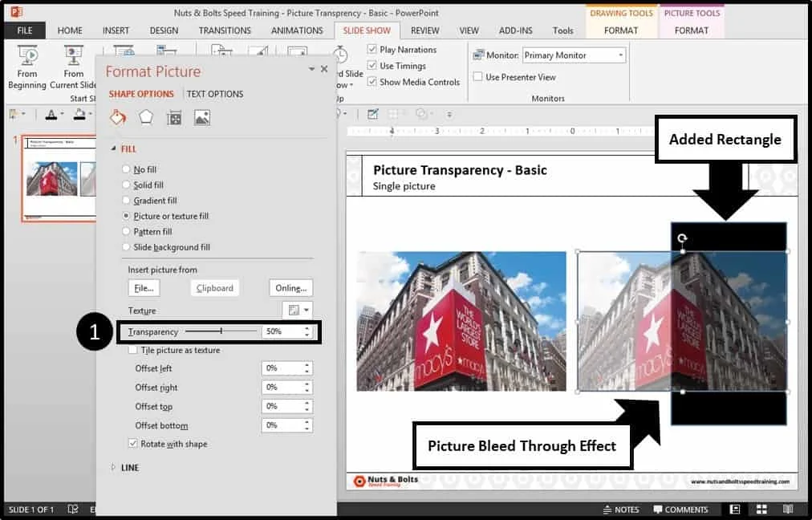The height and width of the screenshot is (520, 812).
Task: Toggle Use Timings checkbox
Action: (371, 65)
